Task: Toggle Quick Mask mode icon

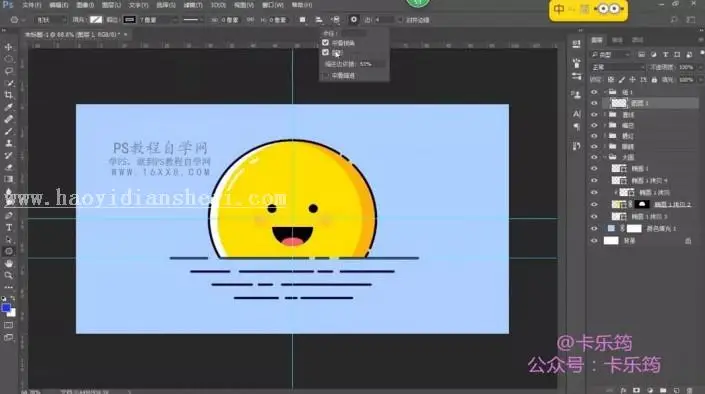Action: [9, 325]
